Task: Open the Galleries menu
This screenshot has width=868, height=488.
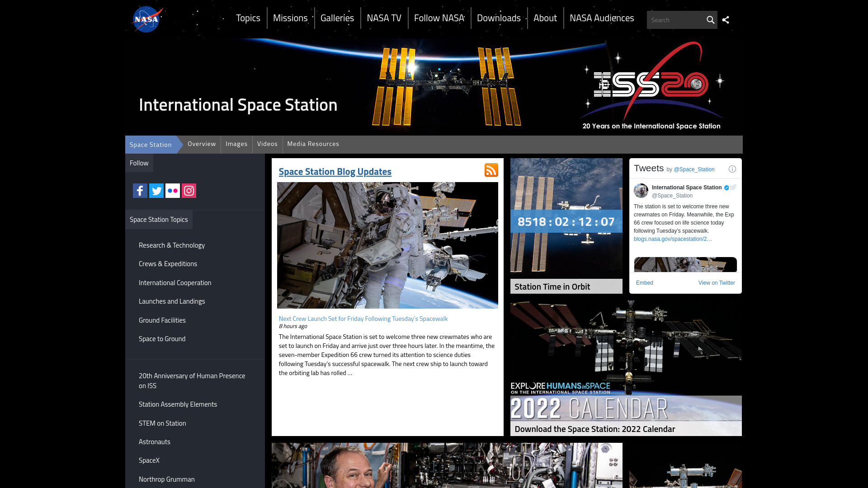Action: [x=337, y=18]
